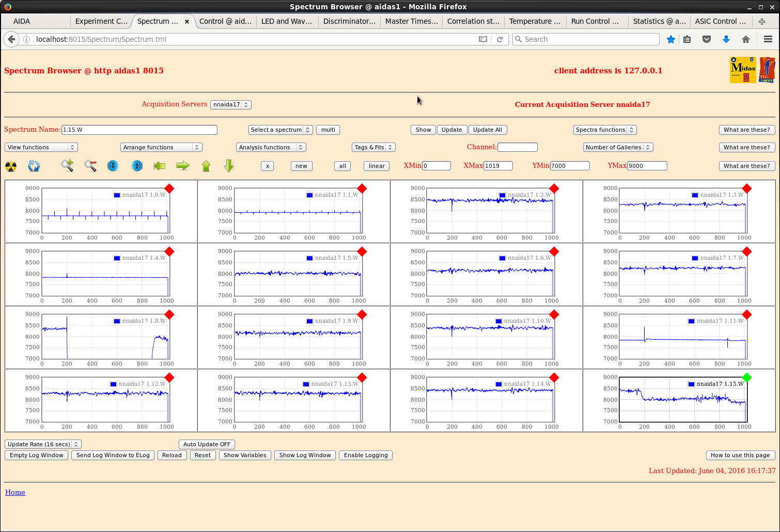Toggle red diamond marker on 1.12.W spectrum

(x=169, y=378)
